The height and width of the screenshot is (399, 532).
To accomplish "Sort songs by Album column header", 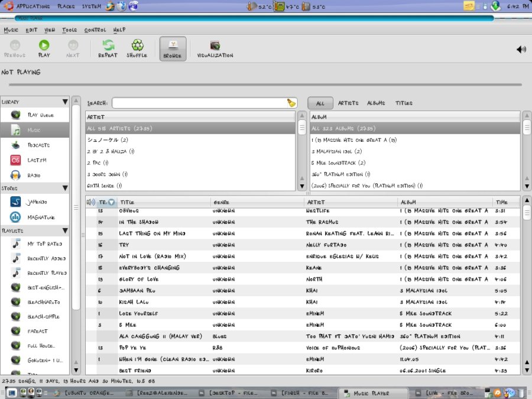I will tap(445, 202).
